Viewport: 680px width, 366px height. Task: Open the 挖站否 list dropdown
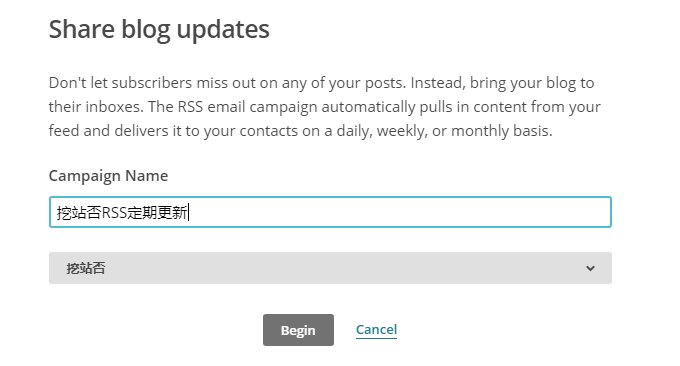click(330, 268)
